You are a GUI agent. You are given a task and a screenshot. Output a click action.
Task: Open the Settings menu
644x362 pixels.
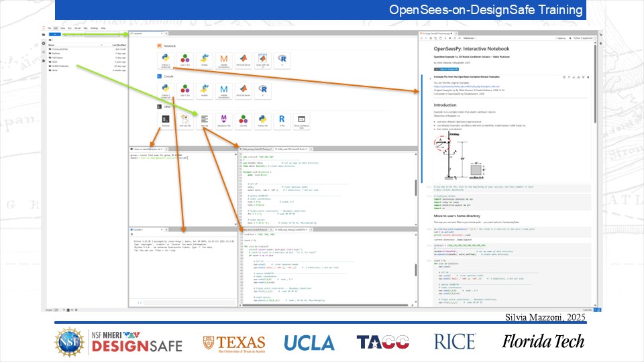point(94,28)
